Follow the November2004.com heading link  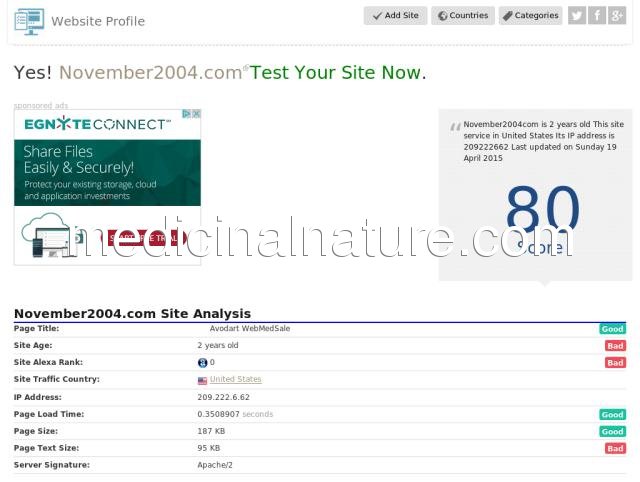[151, 73]
